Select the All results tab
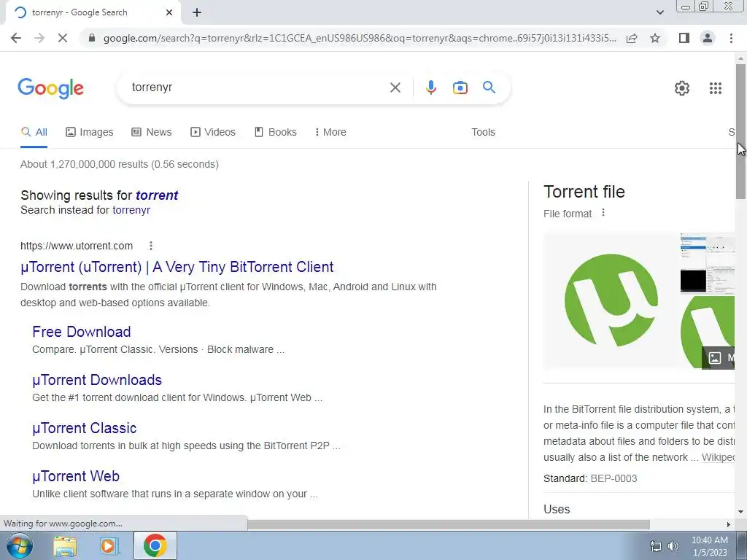747x560 pixels. (x=34, y=133)
